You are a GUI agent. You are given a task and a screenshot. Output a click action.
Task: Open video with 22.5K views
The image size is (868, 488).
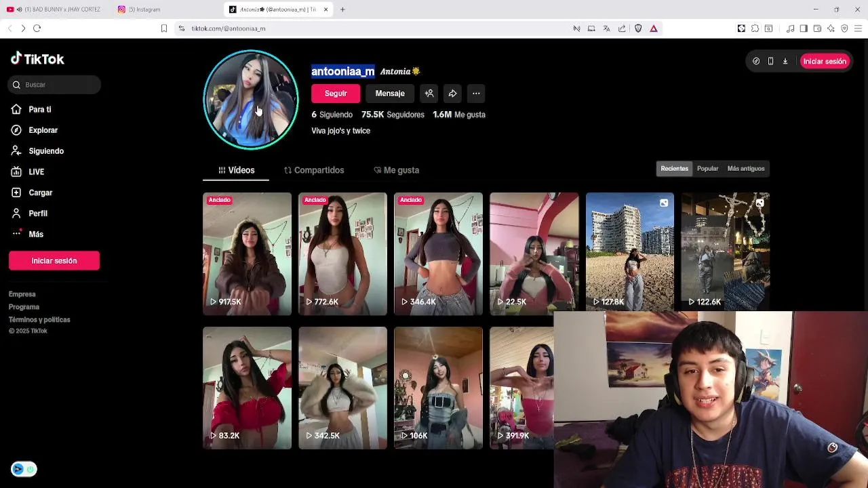(x=534, y=254)
